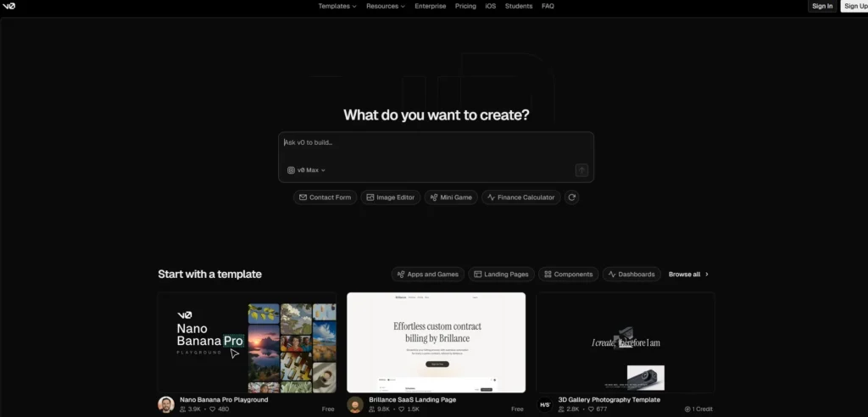This screenshot has height=417, width=868.
Task: Expand the Resources menu
Action: 386,6
